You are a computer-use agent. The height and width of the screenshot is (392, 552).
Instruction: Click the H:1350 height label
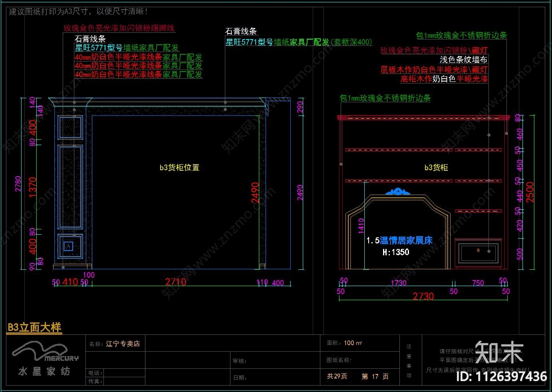396,252
